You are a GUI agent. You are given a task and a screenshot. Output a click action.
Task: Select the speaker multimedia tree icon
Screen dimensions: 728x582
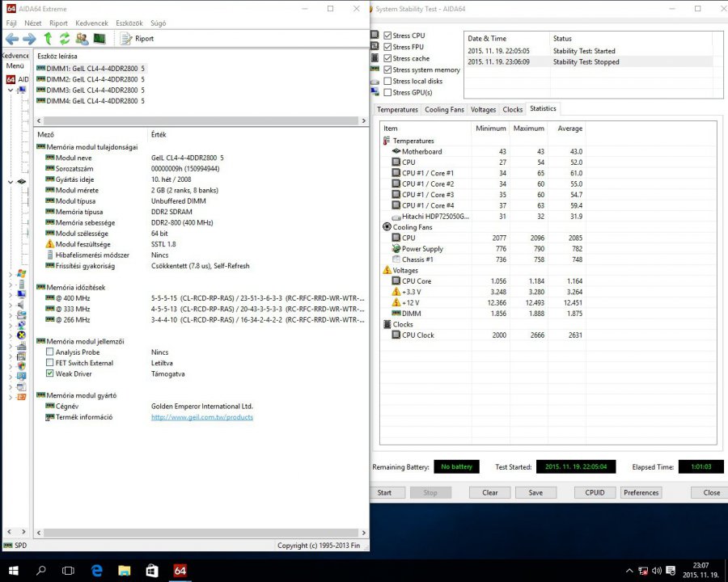pos(21,305)
